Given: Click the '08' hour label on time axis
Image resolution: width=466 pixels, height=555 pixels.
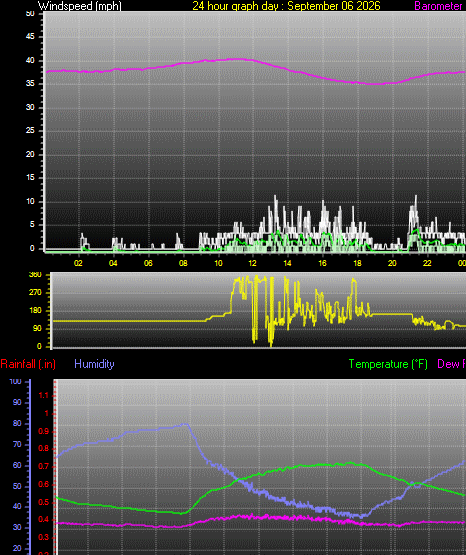Looking at the screenshot, I should tap(183, 263).
